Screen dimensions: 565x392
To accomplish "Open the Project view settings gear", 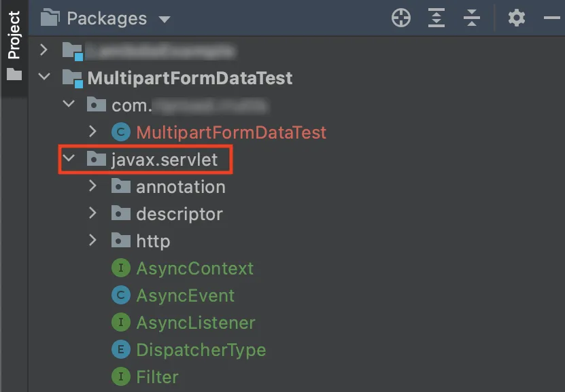I will click(x=517, y=18).
